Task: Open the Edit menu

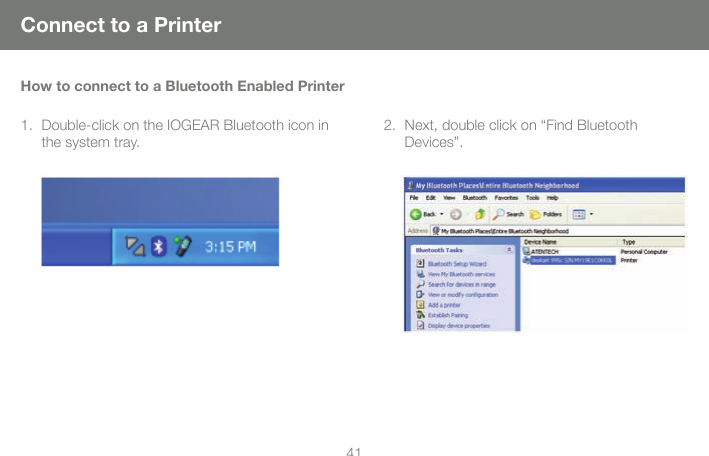Action: 430,198
